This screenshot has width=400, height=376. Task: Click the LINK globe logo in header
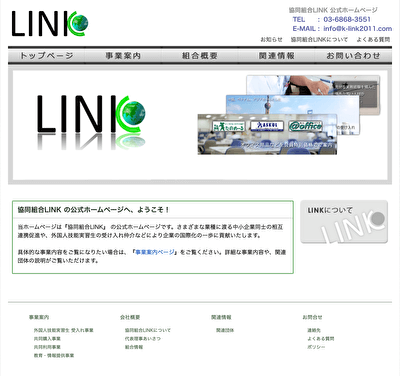click(x=50, y=24)
